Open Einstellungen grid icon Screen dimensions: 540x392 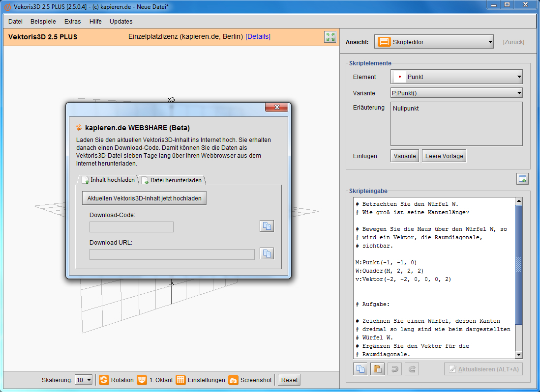coord(180,380)
